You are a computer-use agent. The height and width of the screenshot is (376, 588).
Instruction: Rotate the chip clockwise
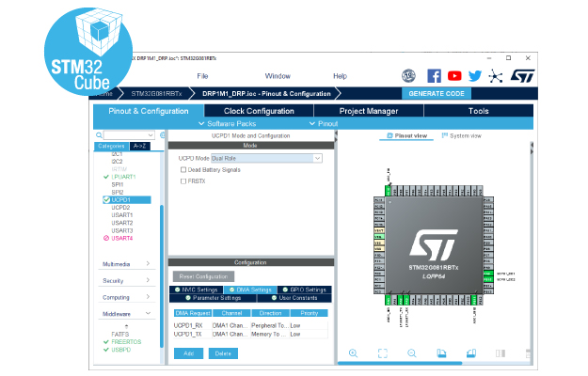[x=441, y=353]
